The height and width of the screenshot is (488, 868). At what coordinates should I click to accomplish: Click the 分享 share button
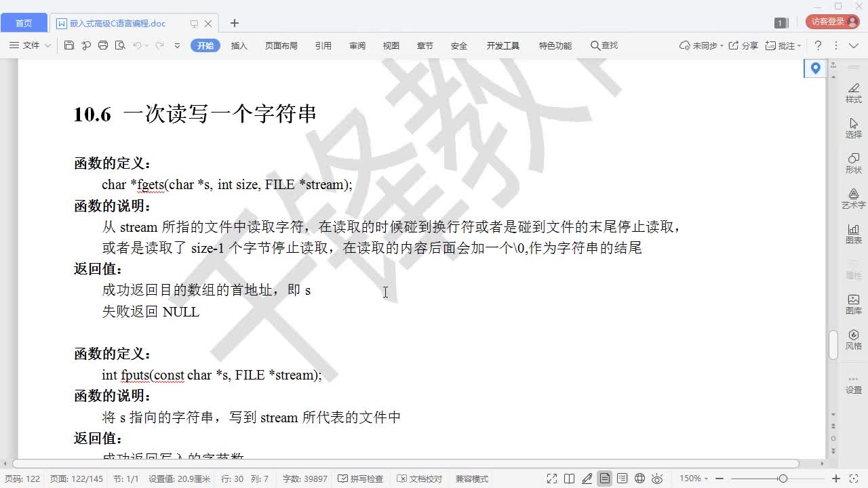tap(743, 45)
